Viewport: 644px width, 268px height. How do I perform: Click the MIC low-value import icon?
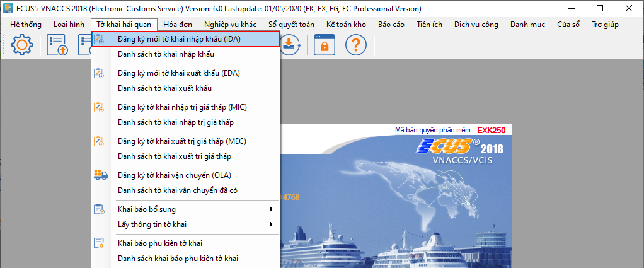pos(99,107)
